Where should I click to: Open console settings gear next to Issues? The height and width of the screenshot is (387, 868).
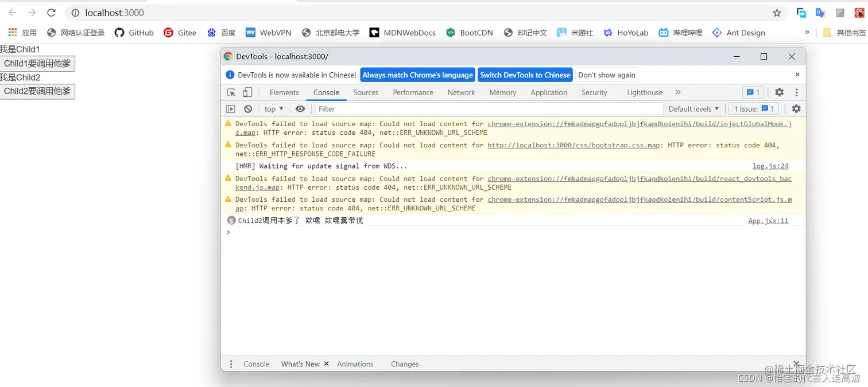tap(796, 109)
